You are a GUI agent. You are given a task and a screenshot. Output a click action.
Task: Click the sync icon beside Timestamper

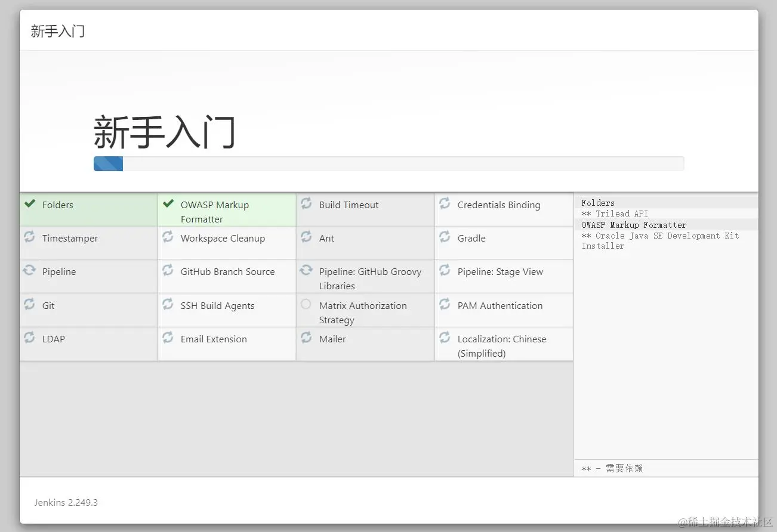[x=29, y=237]
